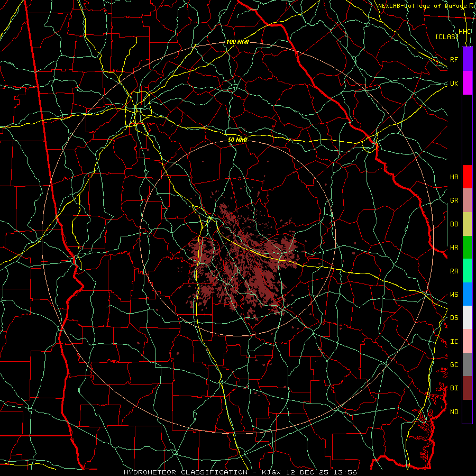476x476 pixels.
Task: Click the GR pink-brown legend swatch
Action: [467, 200]
